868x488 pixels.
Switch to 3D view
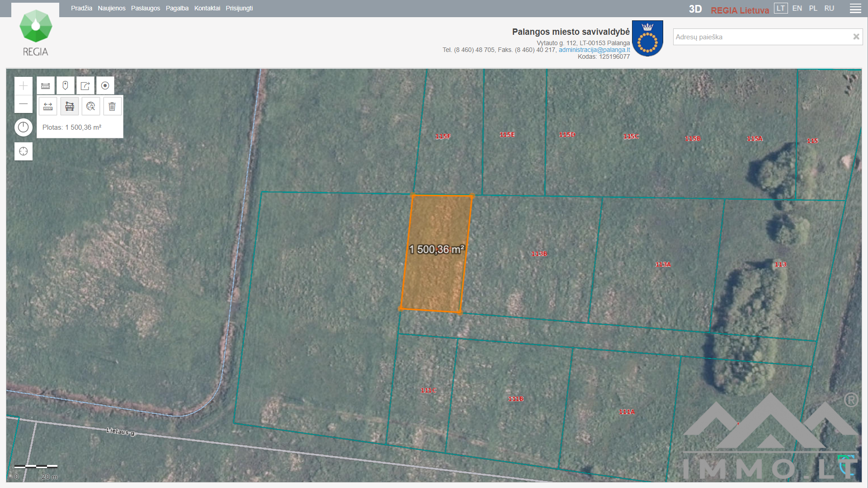(x=695, y=9)
